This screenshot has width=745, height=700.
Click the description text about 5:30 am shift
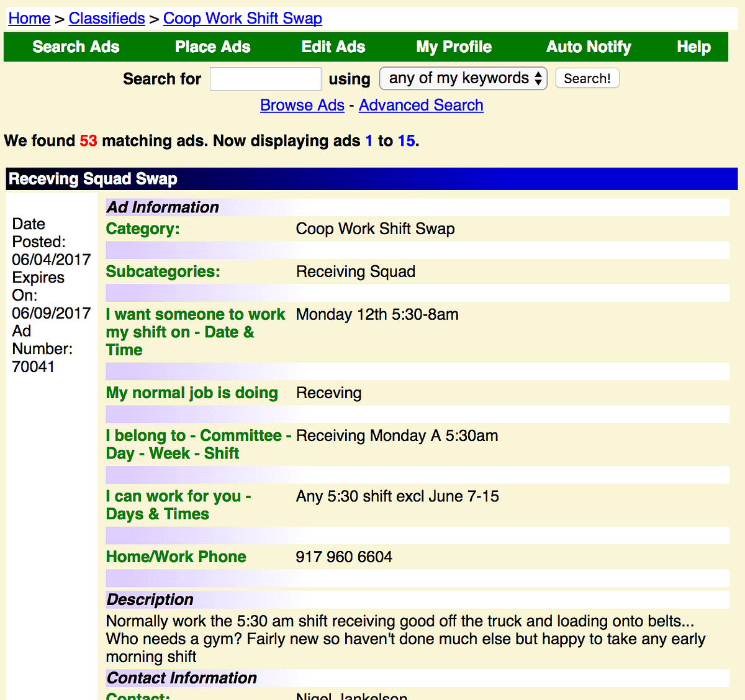405,639
